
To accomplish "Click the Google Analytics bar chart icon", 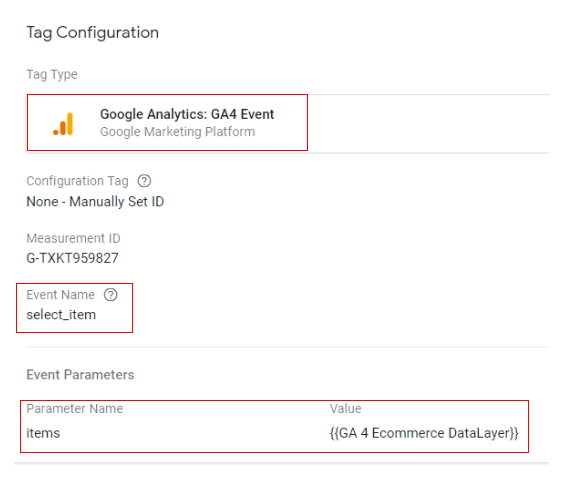I will (x=63, y=124).
